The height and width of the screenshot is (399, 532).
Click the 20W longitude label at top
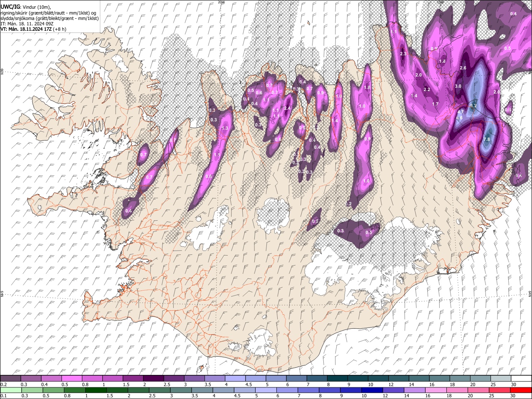pyautogui.click(x=221, y=2)
